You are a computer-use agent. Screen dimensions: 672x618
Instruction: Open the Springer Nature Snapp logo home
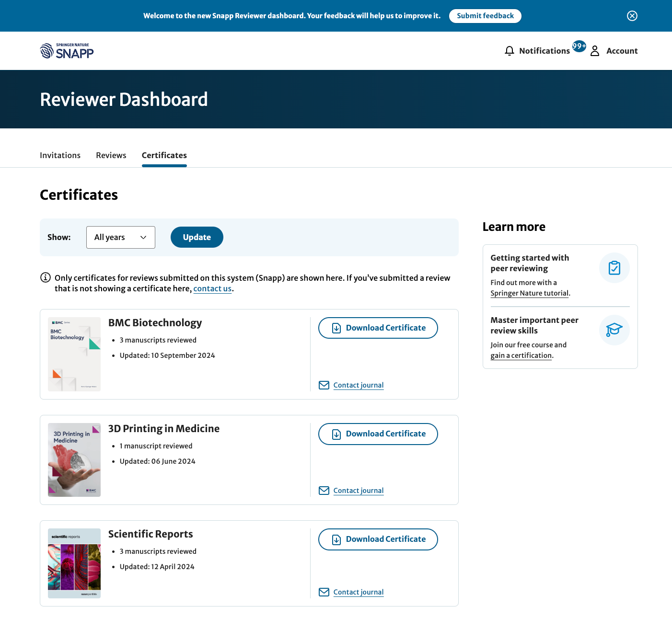click(67, 51)
